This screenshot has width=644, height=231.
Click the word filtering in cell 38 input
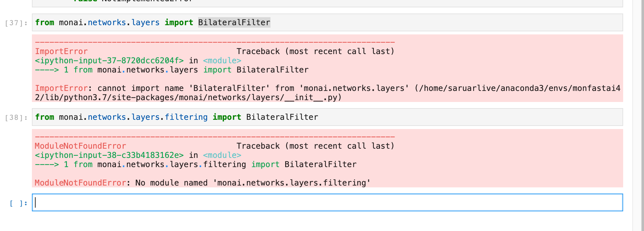pyautogui.click(x=186, y=117)
